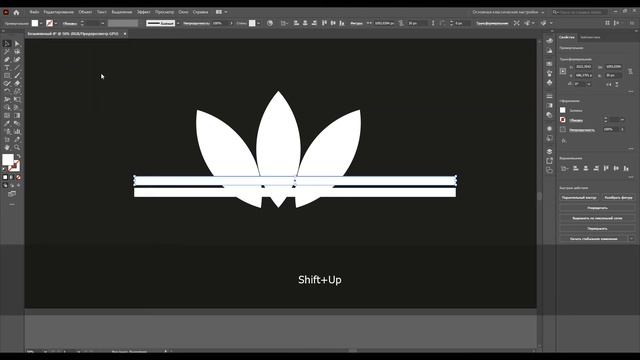Open graphic style dropdown in control bar

coord(258,23)
